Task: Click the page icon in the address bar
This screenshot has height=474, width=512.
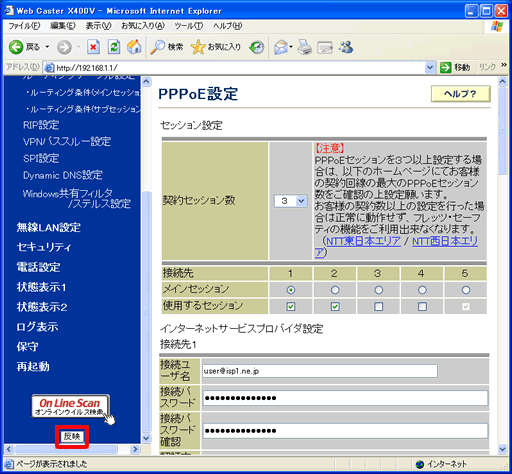Action: click(49, 68)
